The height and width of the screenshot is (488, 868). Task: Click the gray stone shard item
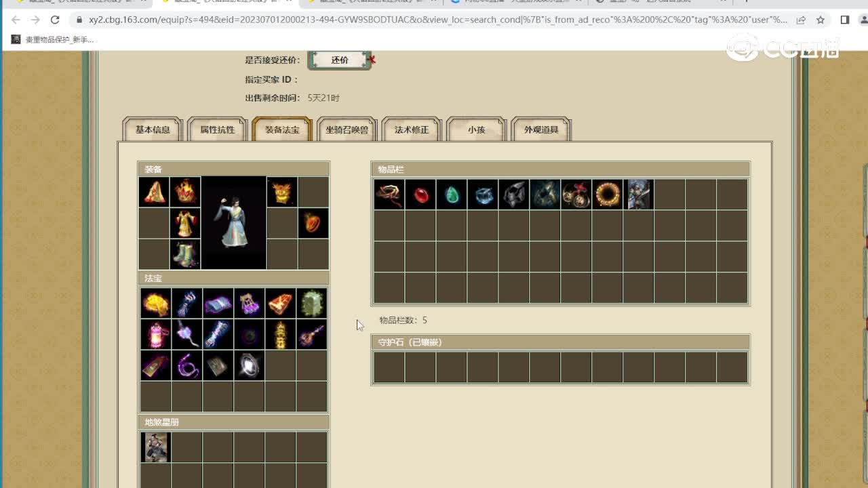(x=514, y=195)
